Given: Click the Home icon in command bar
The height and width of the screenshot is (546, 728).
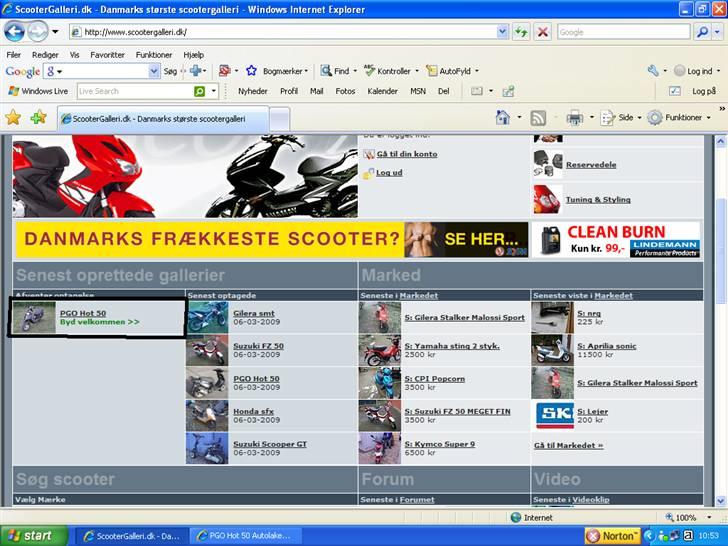Looking at the screenshot, I should tap(503, 117).
